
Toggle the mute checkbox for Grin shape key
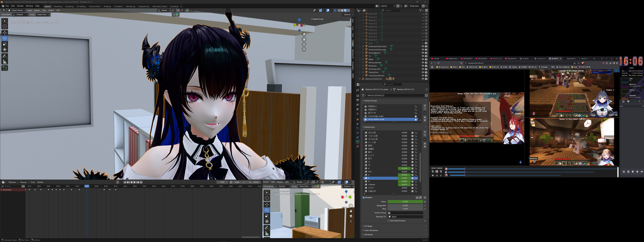coord(412,172)
